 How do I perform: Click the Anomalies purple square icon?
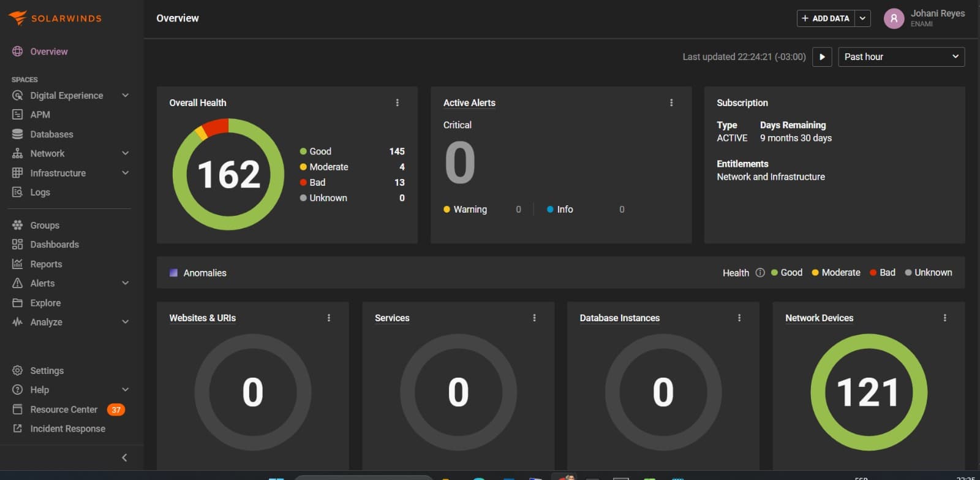point(173,273)
